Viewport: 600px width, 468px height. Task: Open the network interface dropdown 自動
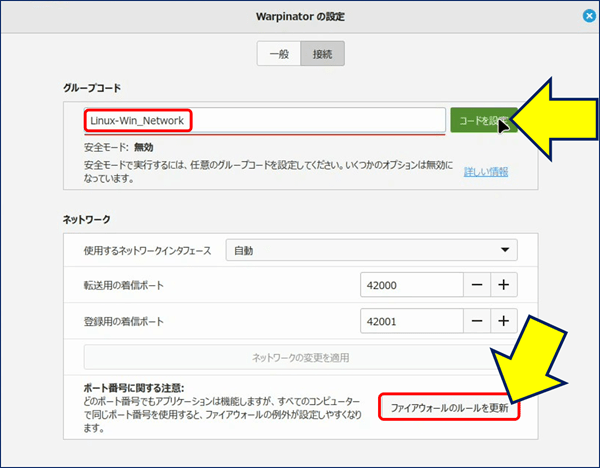(x=372, y=250)
